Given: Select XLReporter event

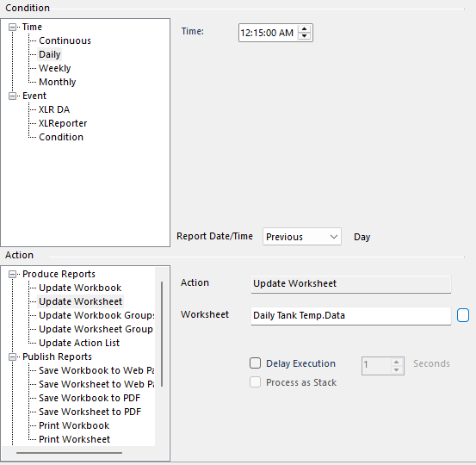Looking at the screenshot, I should pyautogui.click(x=63, y=123).
